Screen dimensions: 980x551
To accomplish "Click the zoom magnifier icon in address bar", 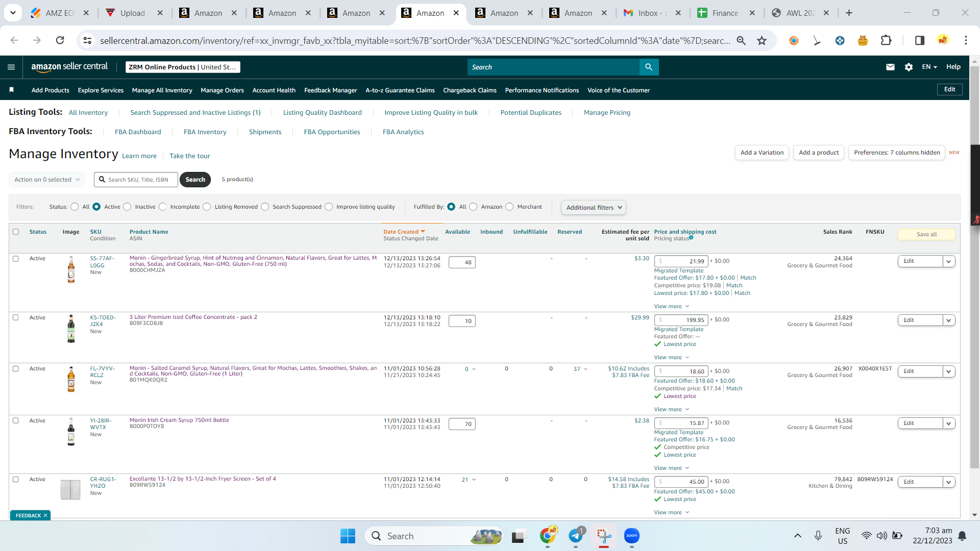I will pyautogui.click(x=741, y=40).
